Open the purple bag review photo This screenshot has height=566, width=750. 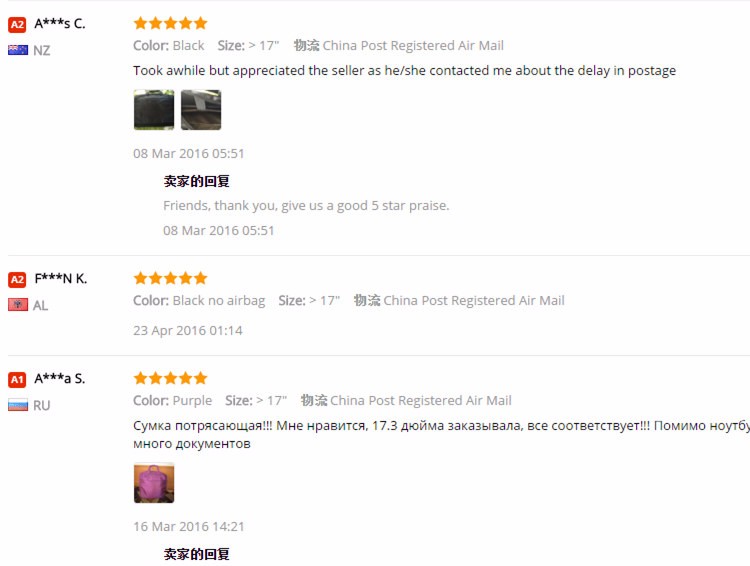coord(154,483)
